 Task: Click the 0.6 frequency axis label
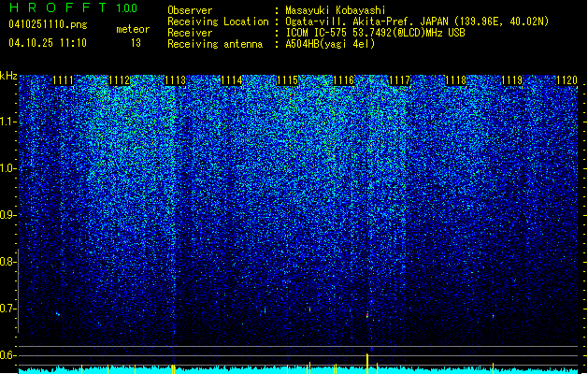(7, 355)
